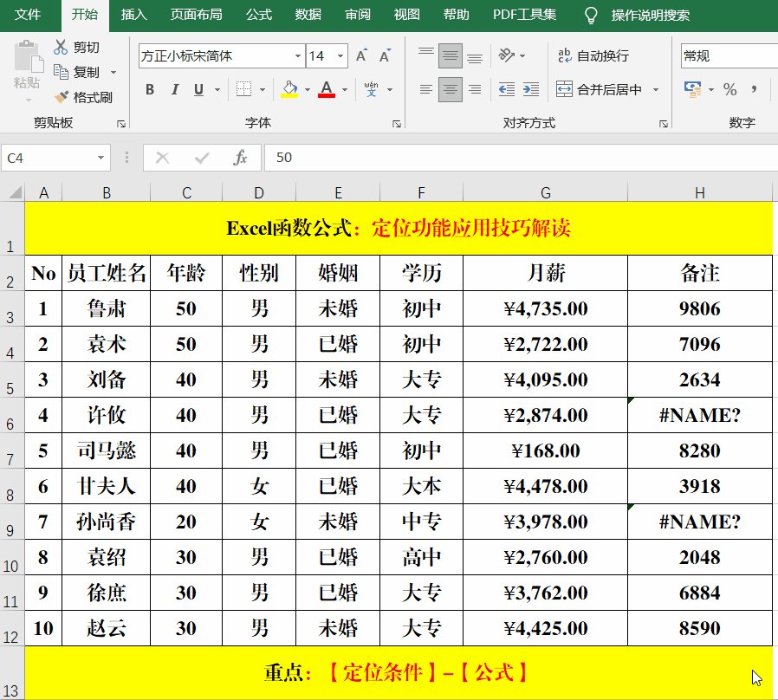Increase indent
Screen dimensions: 778x700
point(531,89)
